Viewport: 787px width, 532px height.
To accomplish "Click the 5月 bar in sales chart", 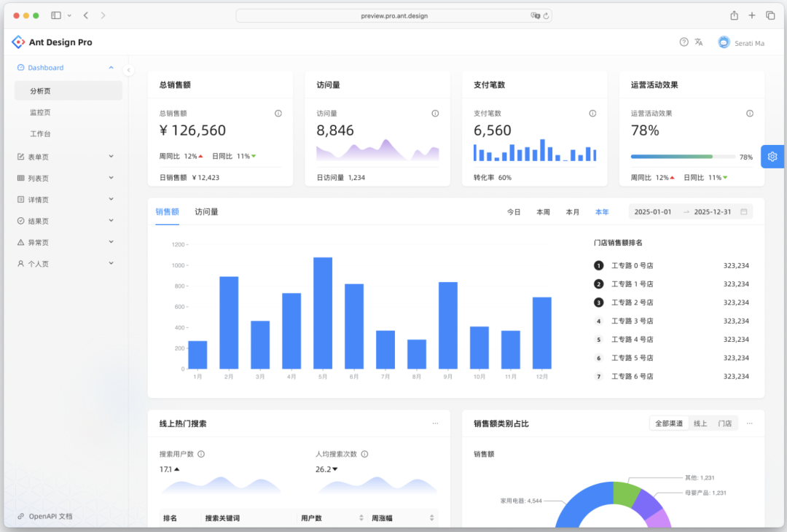I will [323, 313].
